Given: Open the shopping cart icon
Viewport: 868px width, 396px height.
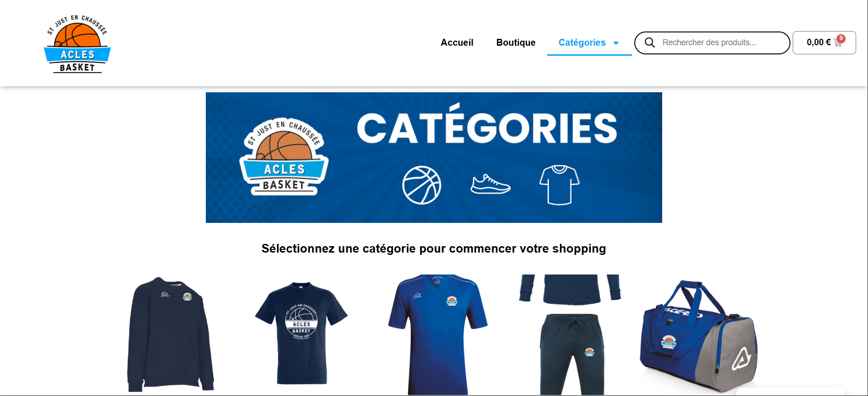Looking at the screenshot, I should (x=837, y=43).
